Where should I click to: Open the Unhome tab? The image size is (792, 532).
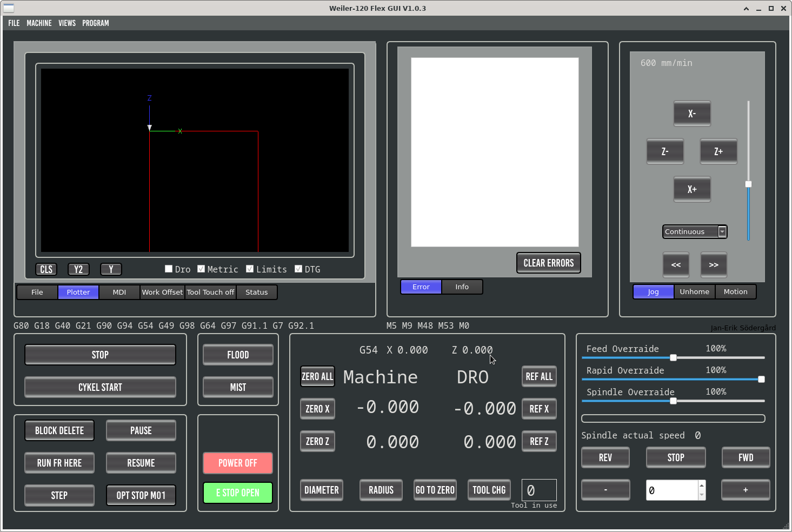coord(695,291)
